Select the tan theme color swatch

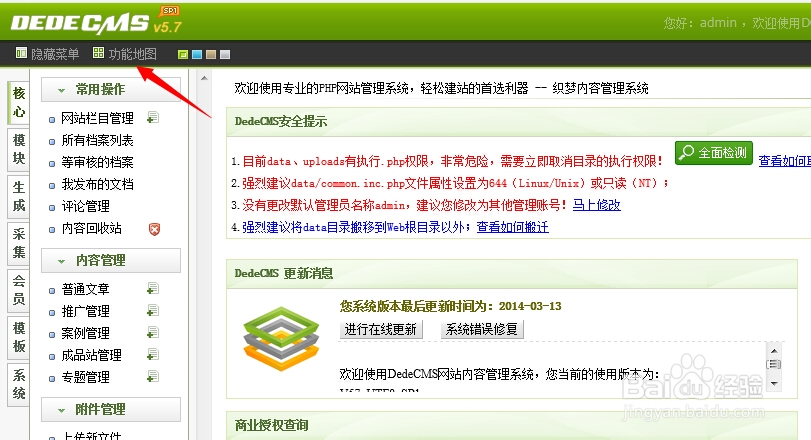pos(211,54)
